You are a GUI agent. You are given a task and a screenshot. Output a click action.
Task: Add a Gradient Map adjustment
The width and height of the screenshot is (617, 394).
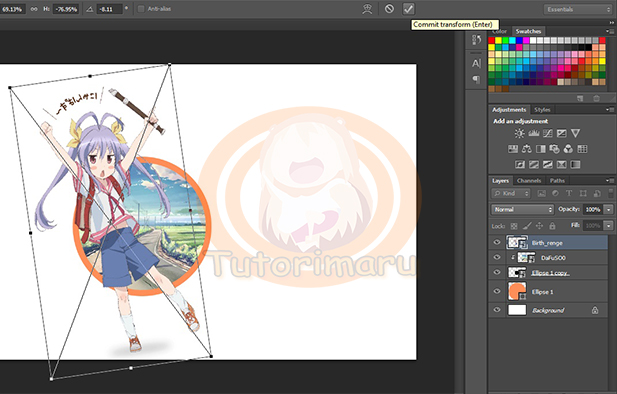point(575,164)
